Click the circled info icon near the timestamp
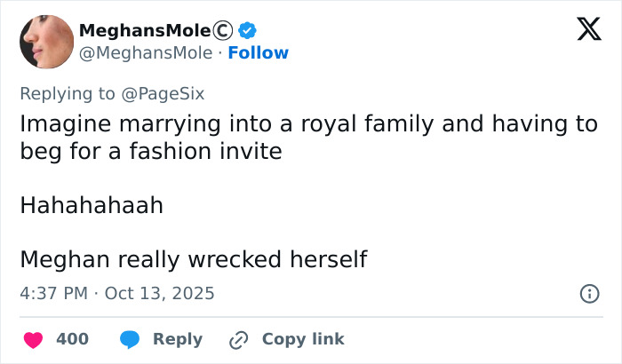 [588, 293]
